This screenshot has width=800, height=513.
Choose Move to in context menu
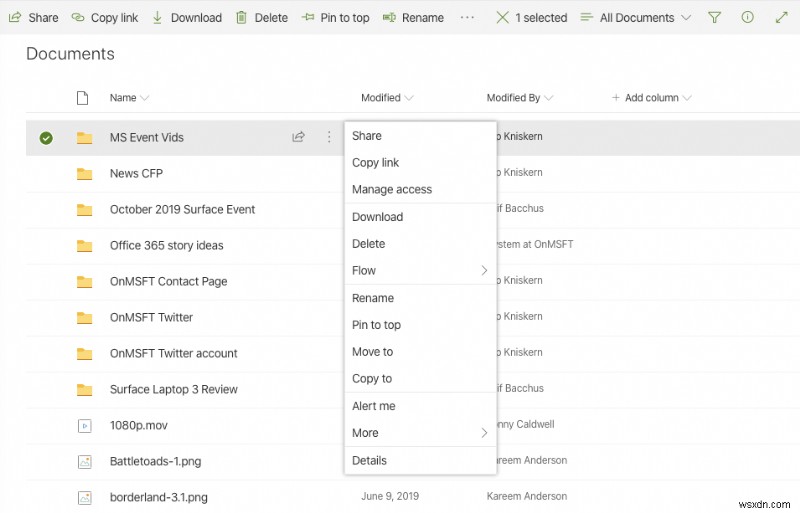tap(420, 352)
